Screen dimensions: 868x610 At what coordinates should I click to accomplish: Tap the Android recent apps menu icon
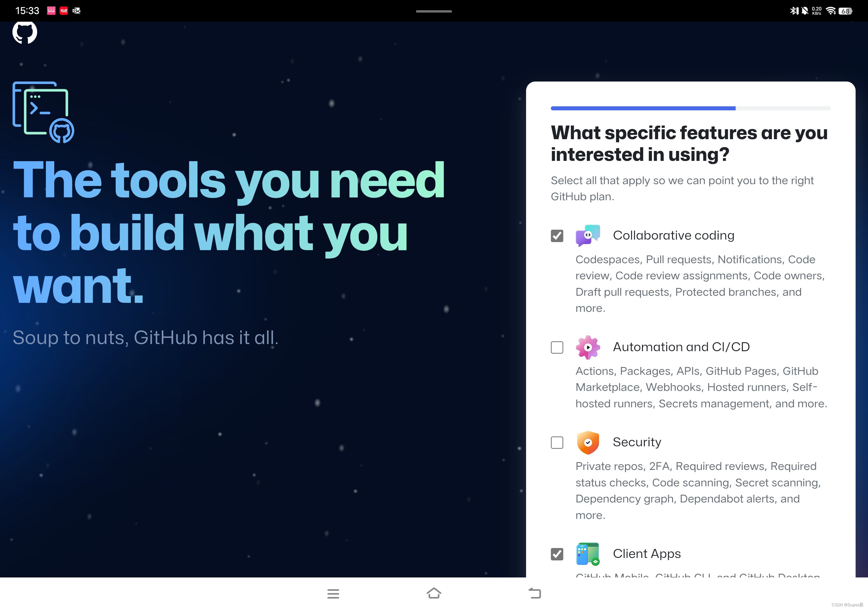point(333,593)
